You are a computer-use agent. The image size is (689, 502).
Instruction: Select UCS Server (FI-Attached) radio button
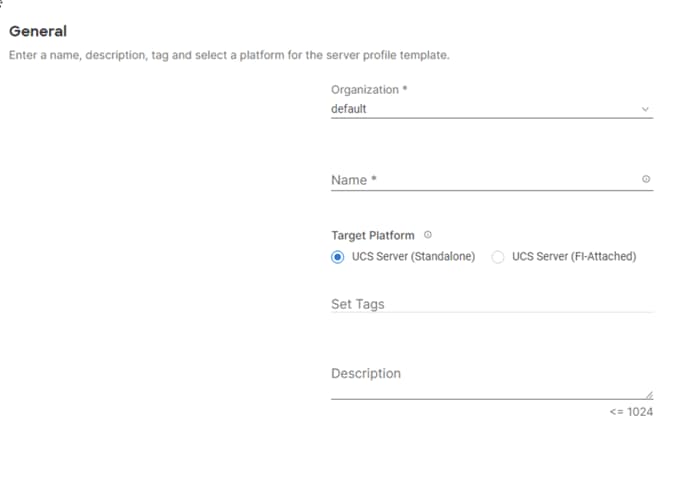pyautogui.click(x=498, y=256)
